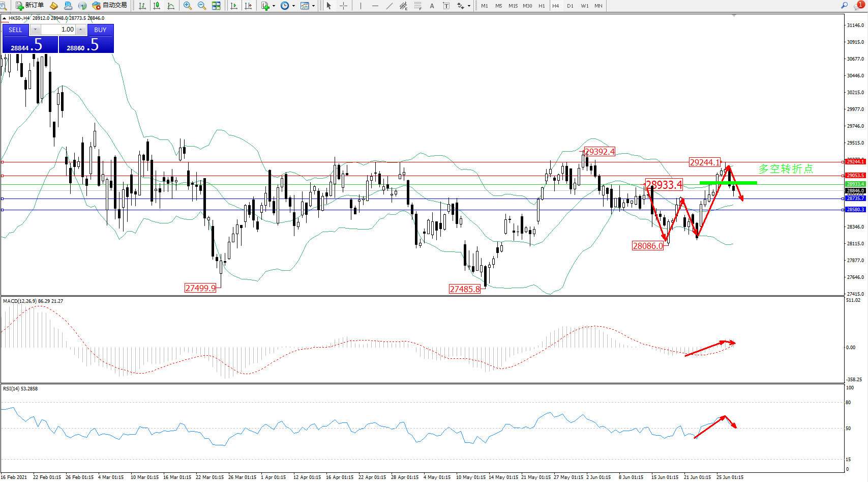Increase lot volume with up arrow
868x482 pixels.
click(81, 30)
